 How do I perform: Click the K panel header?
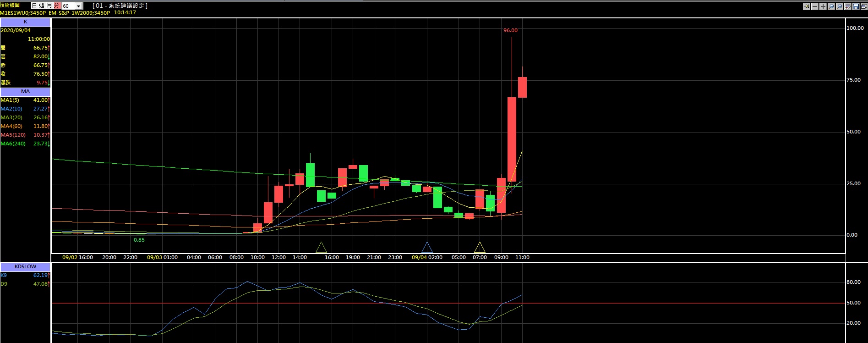pyautogui.click(x=25, y=22)
